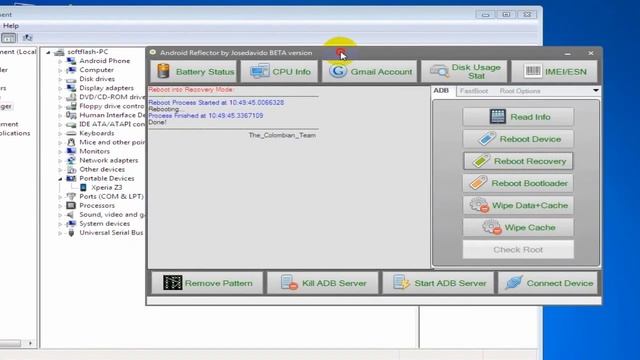Image resolution: width=640 pixels, height=360 pixels.
Task: Click Connect Device
Action: [549, 283]
